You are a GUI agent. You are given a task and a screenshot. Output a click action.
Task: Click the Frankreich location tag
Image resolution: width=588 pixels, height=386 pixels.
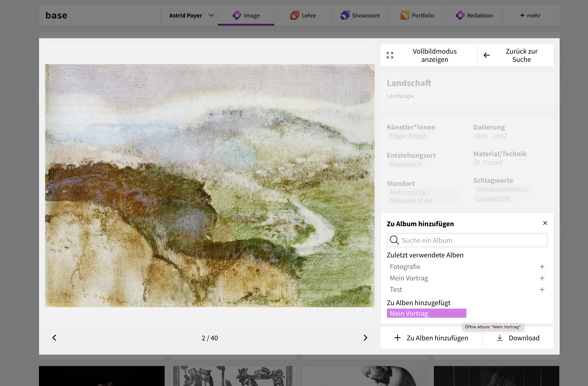(406, 164)
